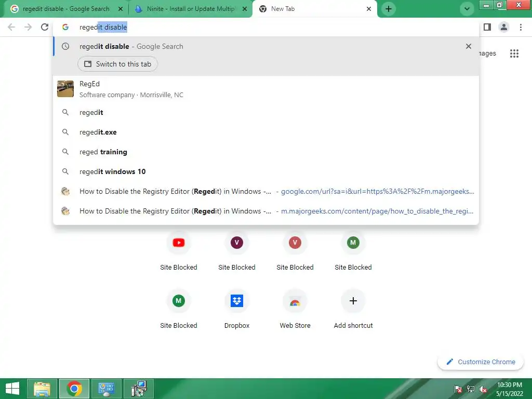This screenshot has width=532, height=399.
Task: Open the YouTube Site Blocked shortcut
Action: [179, 250]
